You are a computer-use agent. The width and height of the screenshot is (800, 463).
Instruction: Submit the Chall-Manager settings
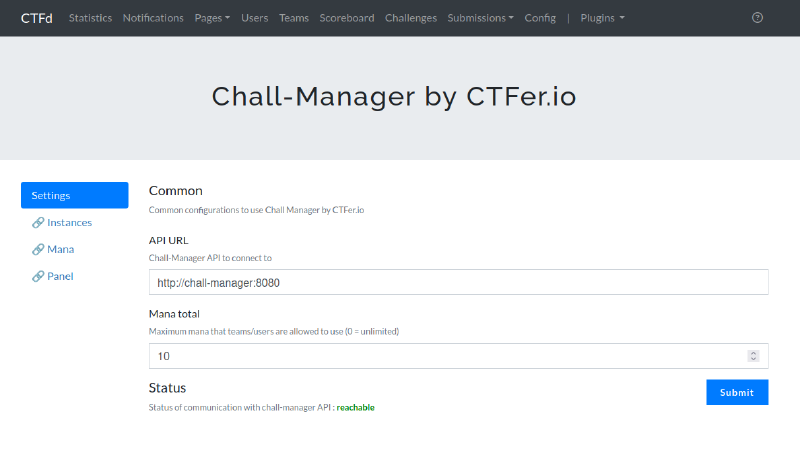point(737,392)
